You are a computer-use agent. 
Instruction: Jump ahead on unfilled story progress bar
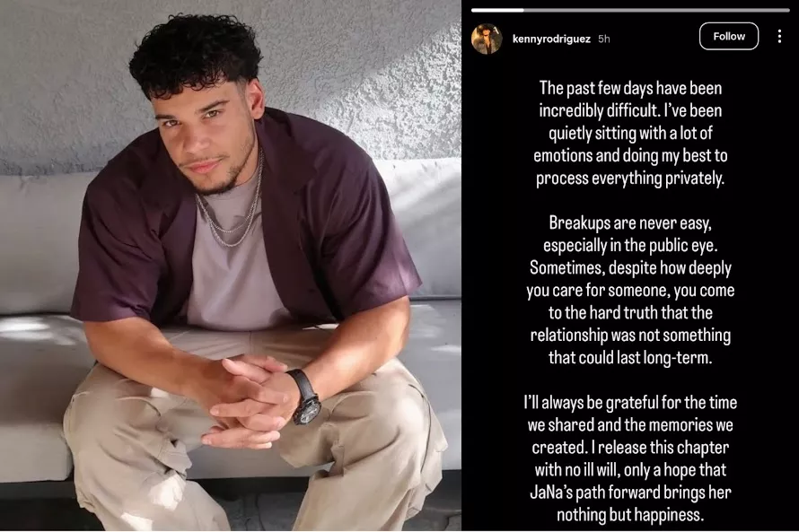[x=656, y=10]
